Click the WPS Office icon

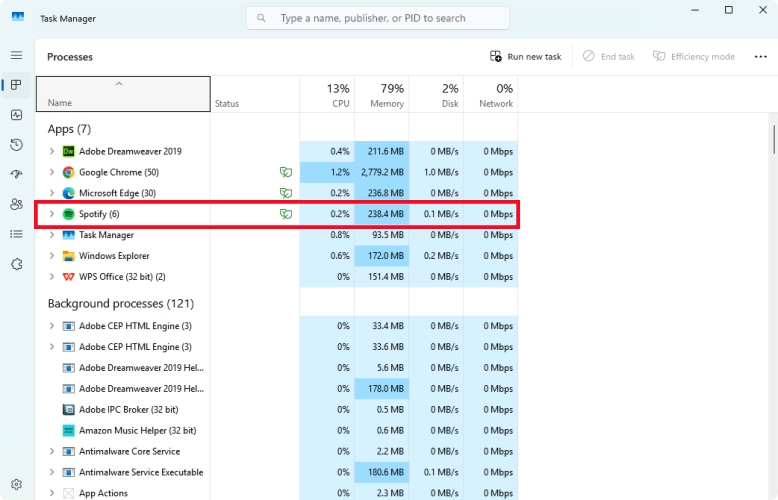[68, 277]
